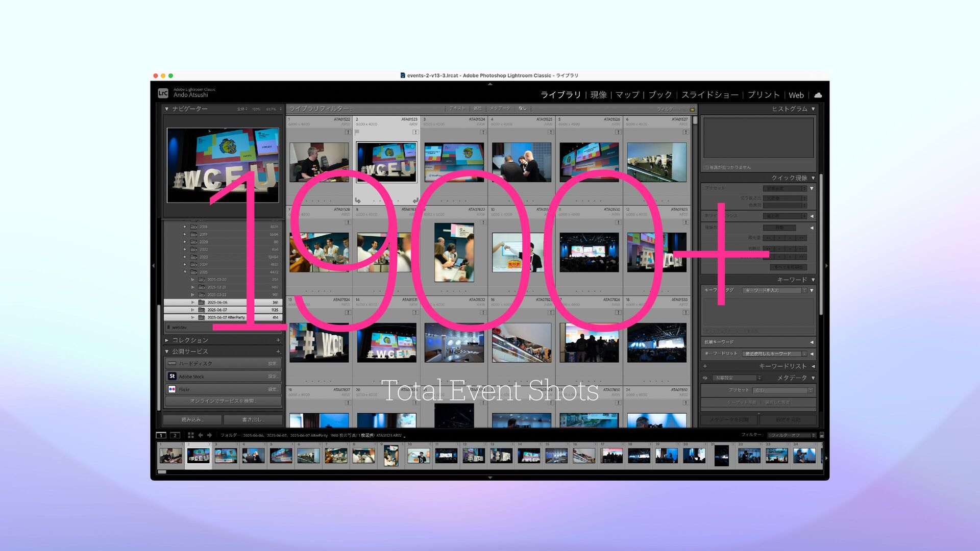
Task: Select the 2025-06-06 folder
Action: point(222,302)
